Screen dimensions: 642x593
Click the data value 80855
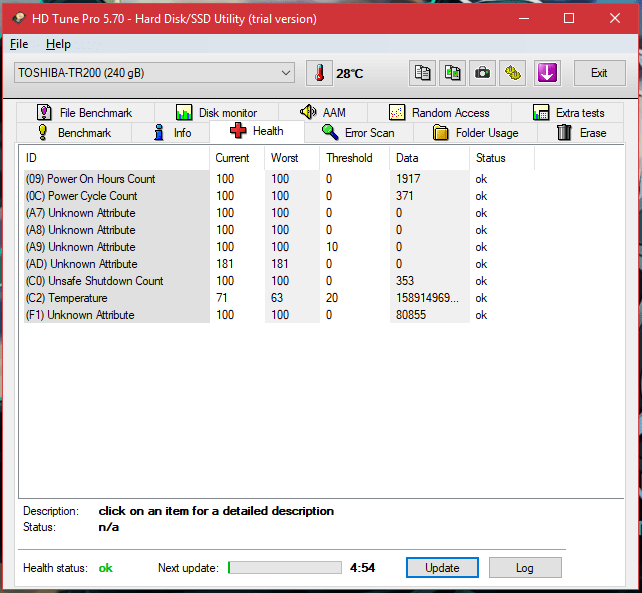pos(411,315)
